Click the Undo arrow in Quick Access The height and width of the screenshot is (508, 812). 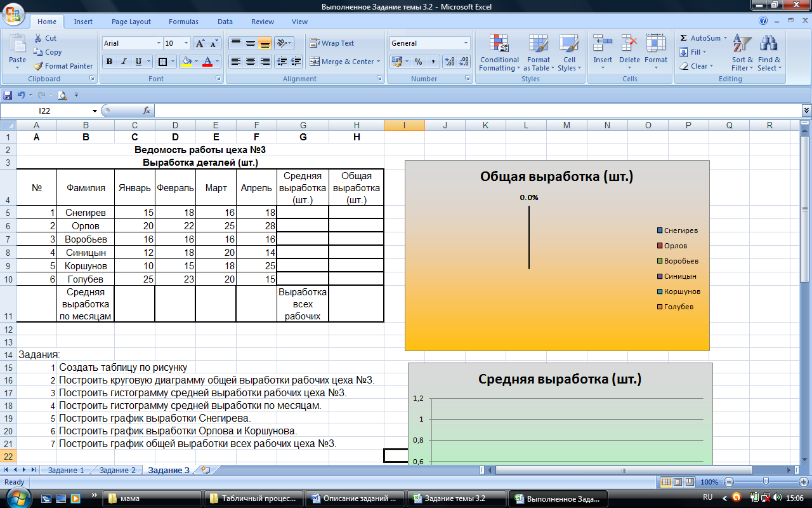[21, 95]
